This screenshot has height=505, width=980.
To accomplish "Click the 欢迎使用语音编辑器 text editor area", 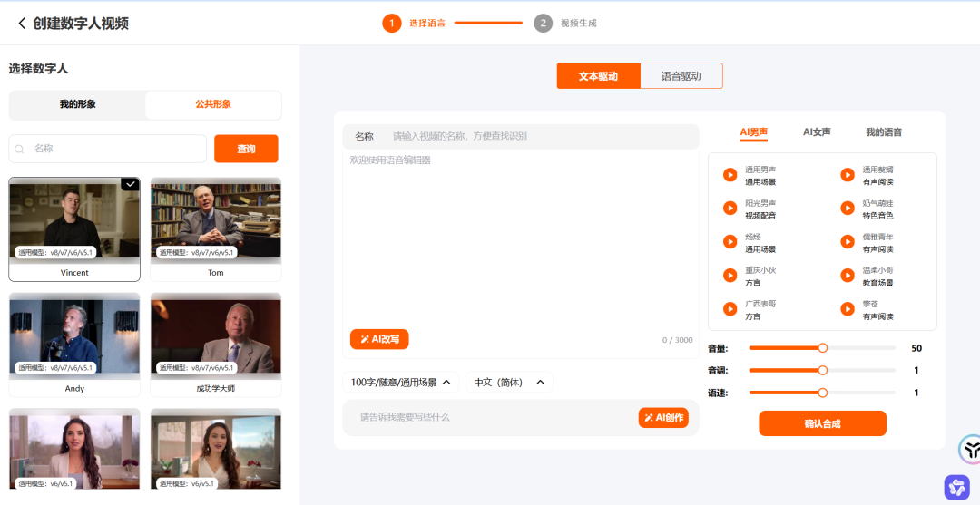I will [521, 238].
